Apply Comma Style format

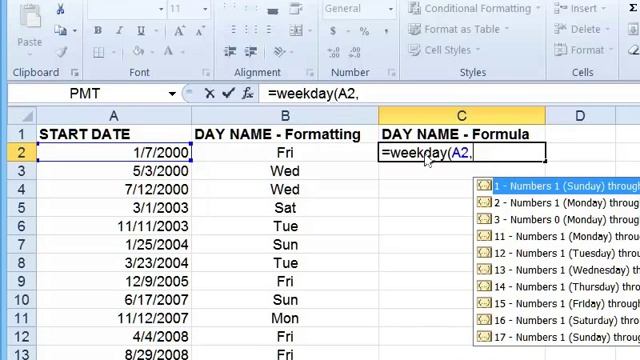point(386,31)
